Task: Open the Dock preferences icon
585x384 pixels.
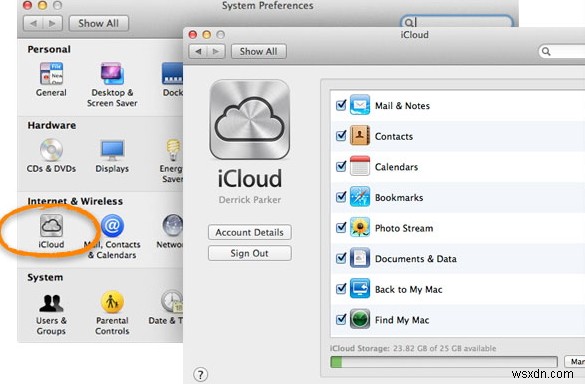Action: point(172,74)
